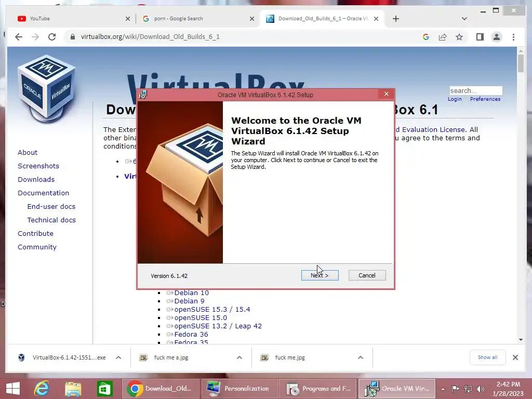Open the Debian 10 download link
532x399 pixels.
point(191,293)
